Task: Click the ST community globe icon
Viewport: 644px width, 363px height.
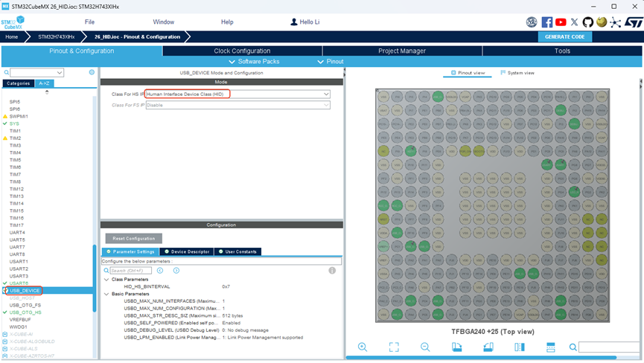Action: pyautogui.click(x=602, y=22)
